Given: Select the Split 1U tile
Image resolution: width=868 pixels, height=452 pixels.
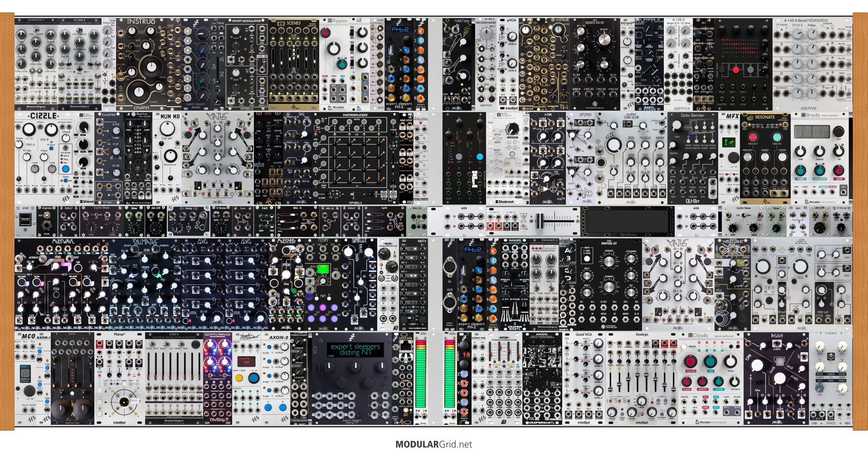Looking at the screenshot, I should pyautogui.click(x=384, y=221).
